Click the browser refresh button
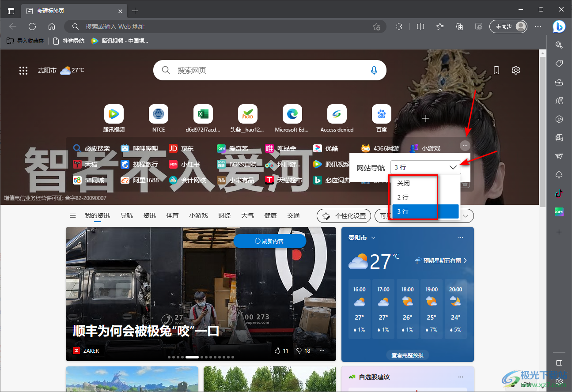 32,26
